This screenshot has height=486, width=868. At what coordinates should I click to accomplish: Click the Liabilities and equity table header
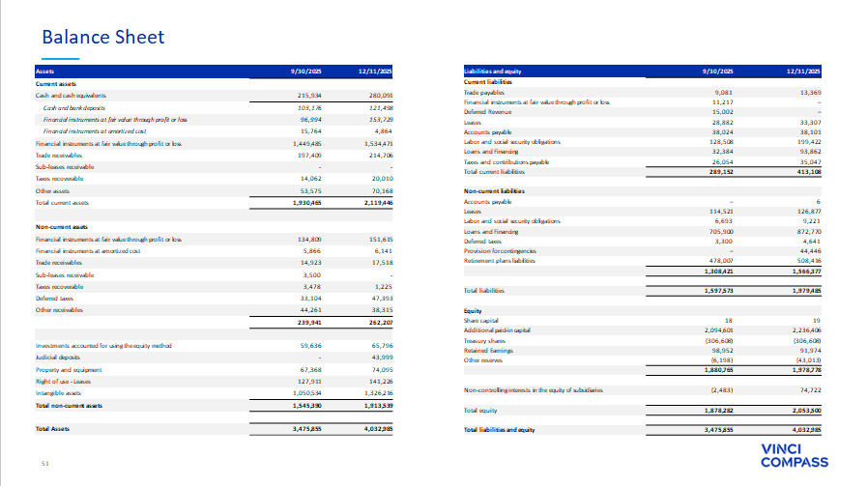(493, 72)
